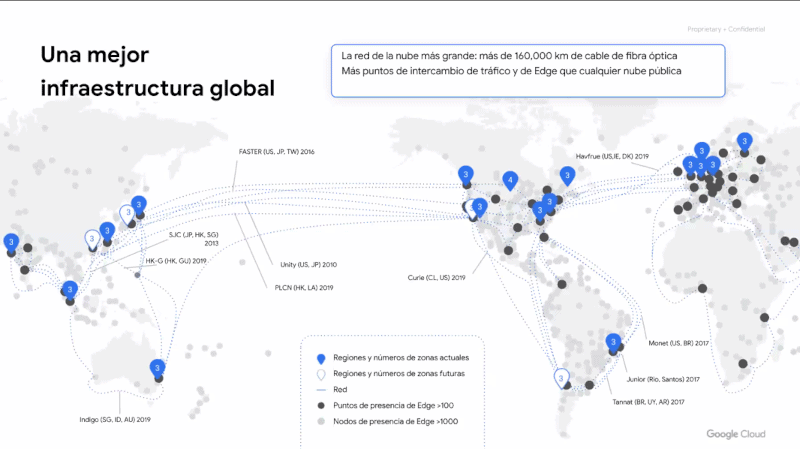800x449 pixels.
Task: Click the fiber optic network description text box
Action: coord(526,70)
